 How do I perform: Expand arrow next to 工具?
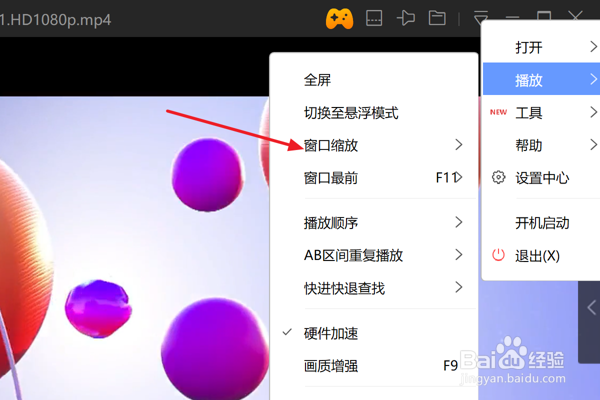(x=593, y=112)
